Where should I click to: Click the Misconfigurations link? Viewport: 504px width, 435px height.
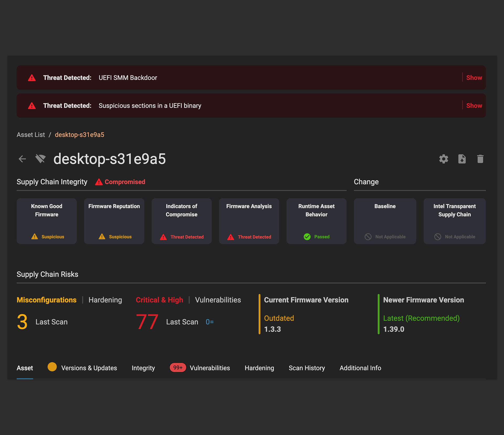click(x=46, y=300)
